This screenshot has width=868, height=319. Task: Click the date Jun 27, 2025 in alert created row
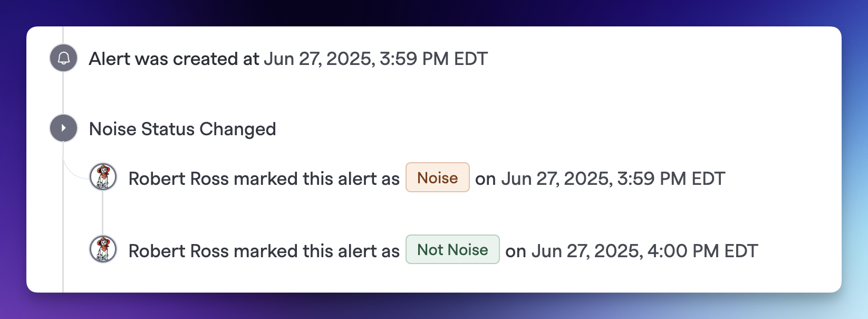point(319,59)
